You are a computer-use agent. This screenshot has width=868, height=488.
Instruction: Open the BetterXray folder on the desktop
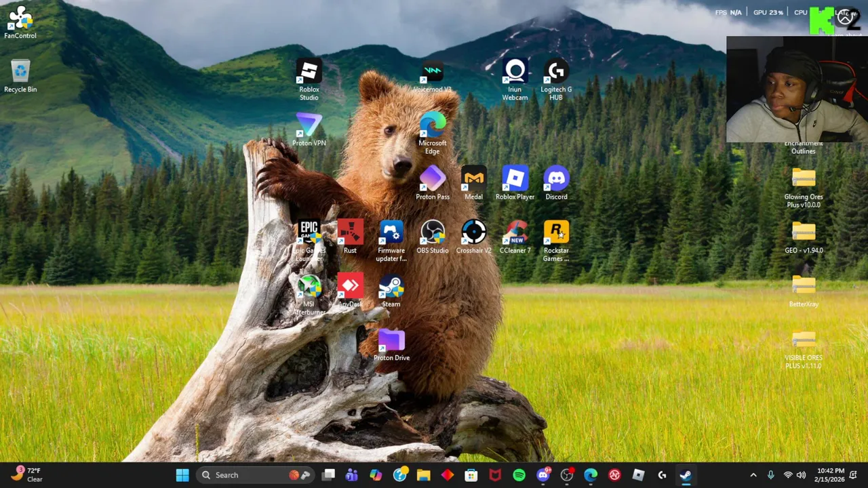coord(804,290)
